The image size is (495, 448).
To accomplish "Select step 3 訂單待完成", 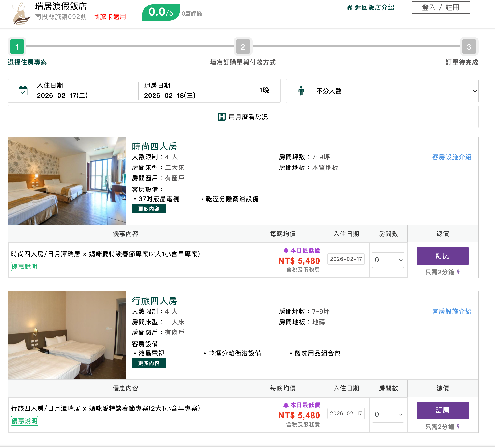I will tap(469, 47).
